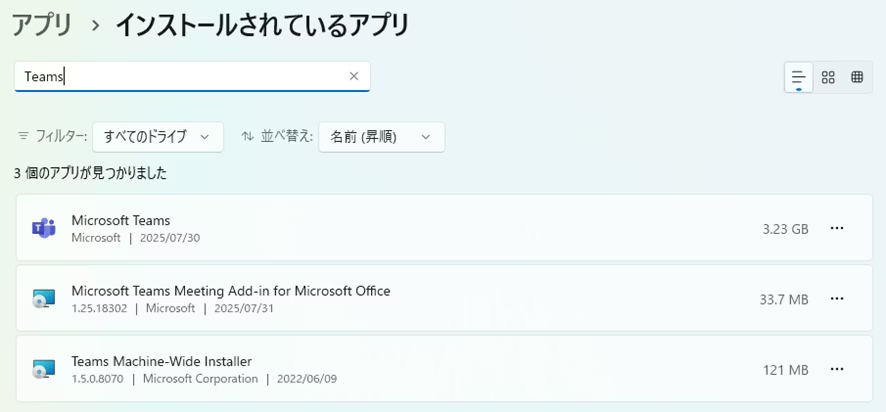Click the 33.7 MB size value
The height and width of the screenshot is (412, 886).
pos(784,300)
